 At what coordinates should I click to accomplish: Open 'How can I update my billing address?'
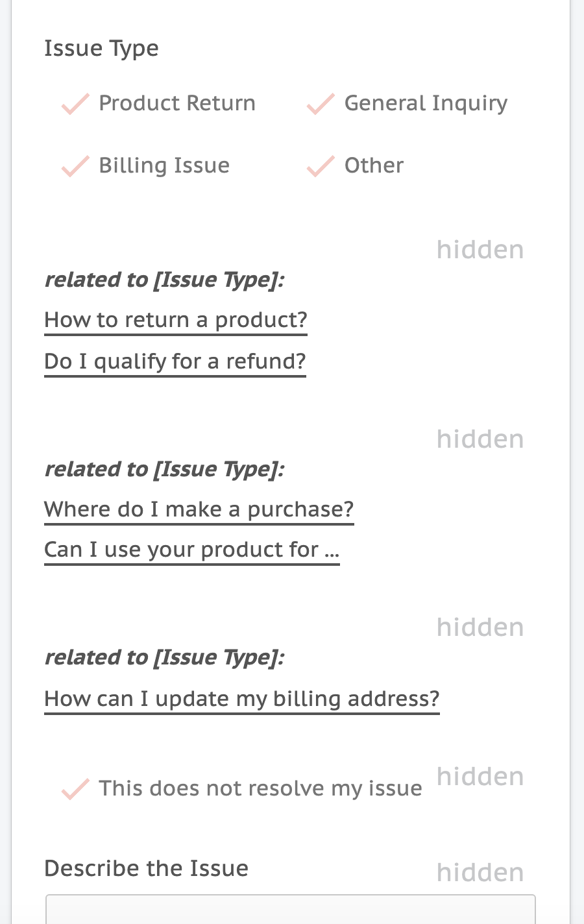242,699
